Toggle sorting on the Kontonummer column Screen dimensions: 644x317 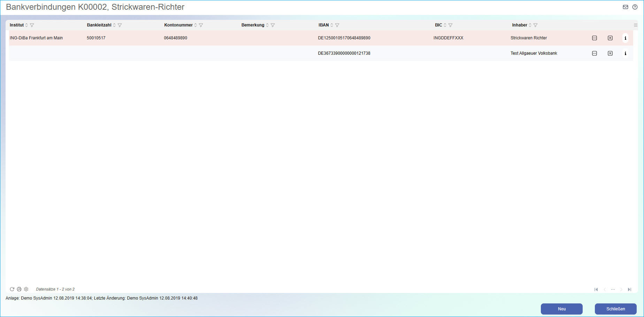click(195, 25)
